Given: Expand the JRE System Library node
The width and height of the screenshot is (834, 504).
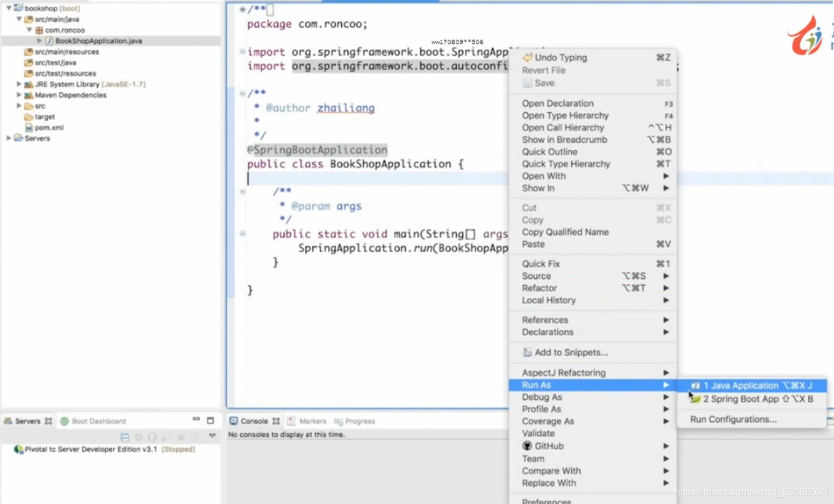Looking at the screenshot, I should [19, 84].
